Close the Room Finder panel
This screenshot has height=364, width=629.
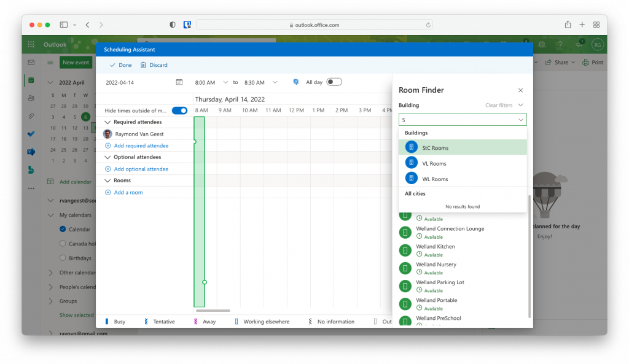520,90
